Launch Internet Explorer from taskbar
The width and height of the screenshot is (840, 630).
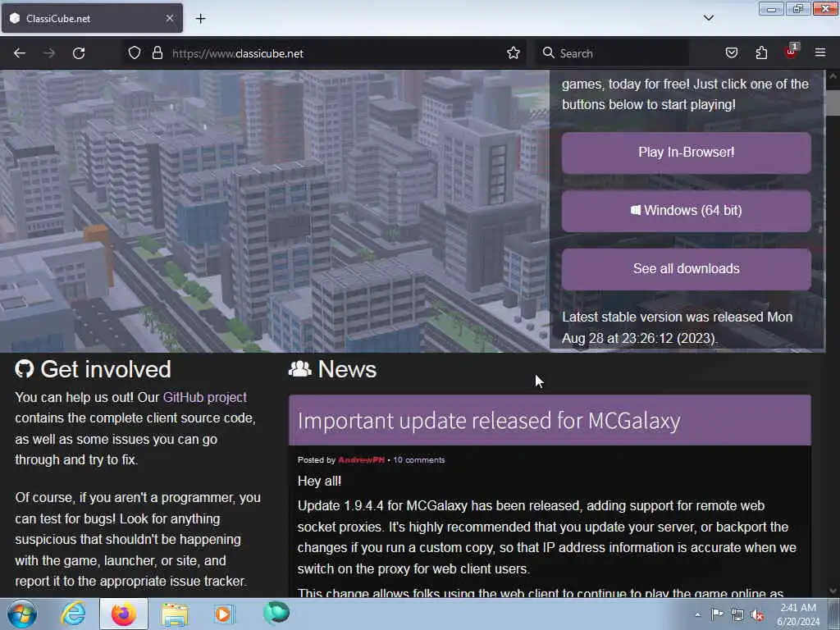tap(73, 614)
